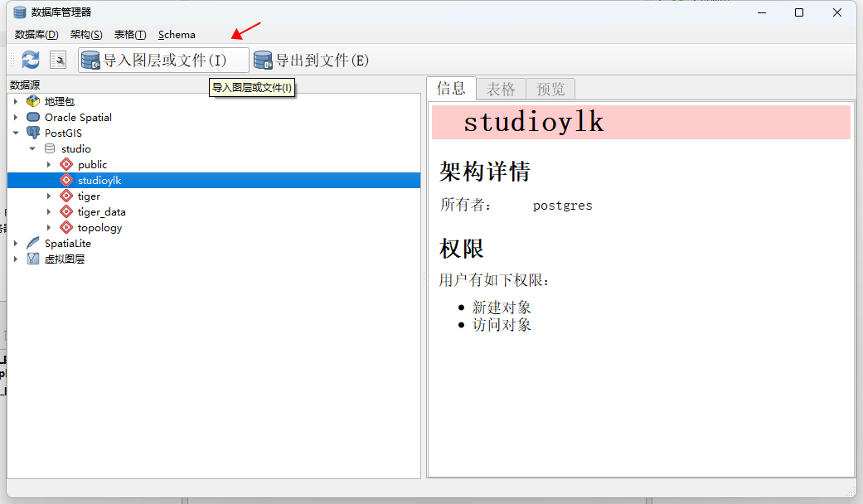Image resolution: width=863 pixels, height=504 pixels.
Task: Click the public schema icon
Action: [66, 164]
